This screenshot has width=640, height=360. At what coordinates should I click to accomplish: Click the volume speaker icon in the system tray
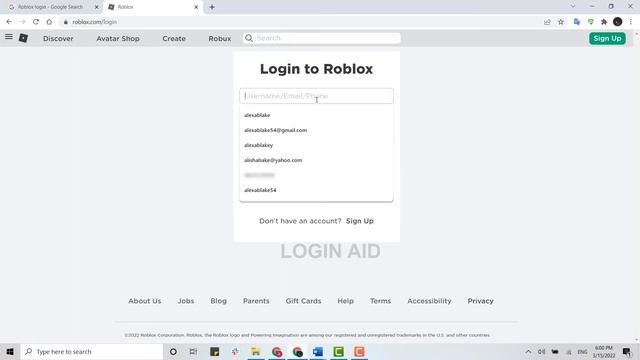pos(541,351)
